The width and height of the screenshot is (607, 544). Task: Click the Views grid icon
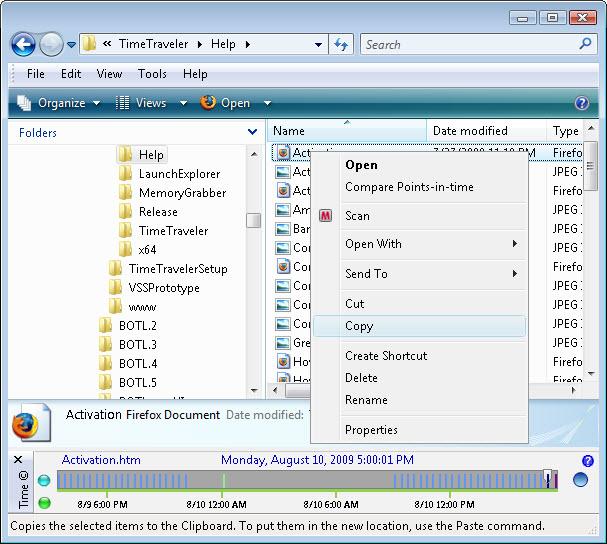coord(122,103)
